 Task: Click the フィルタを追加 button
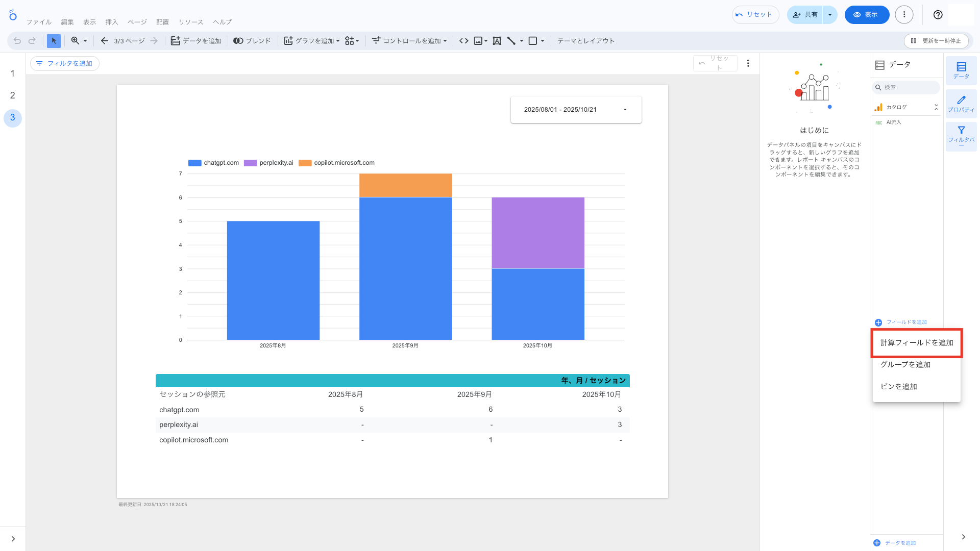(x=65, y=63)
